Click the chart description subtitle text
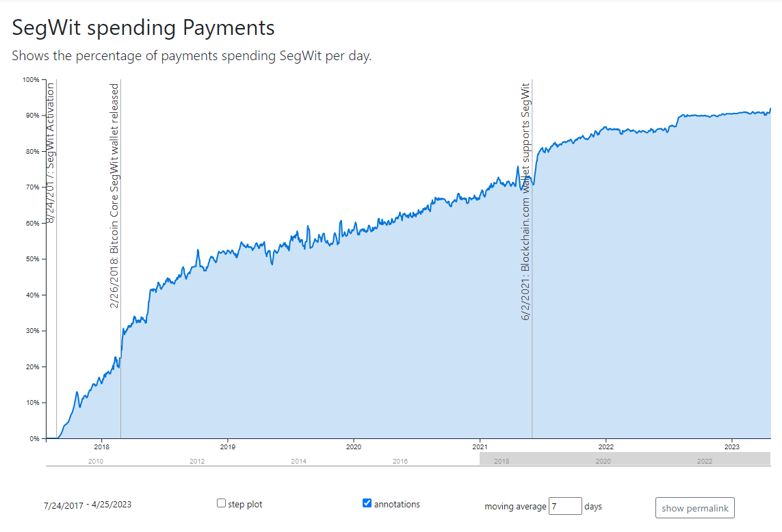This screenshot has width=782, height=532. (192, 56)
